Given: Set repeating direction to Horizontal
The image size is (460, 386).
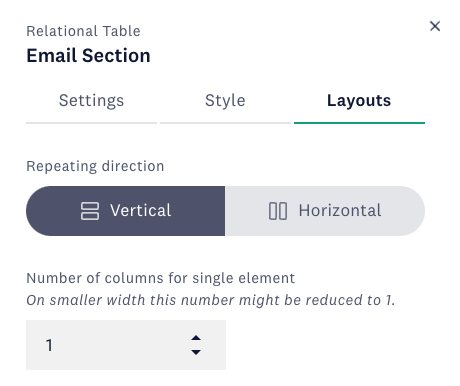Looking at the screenshot, I should pos(325,211).
